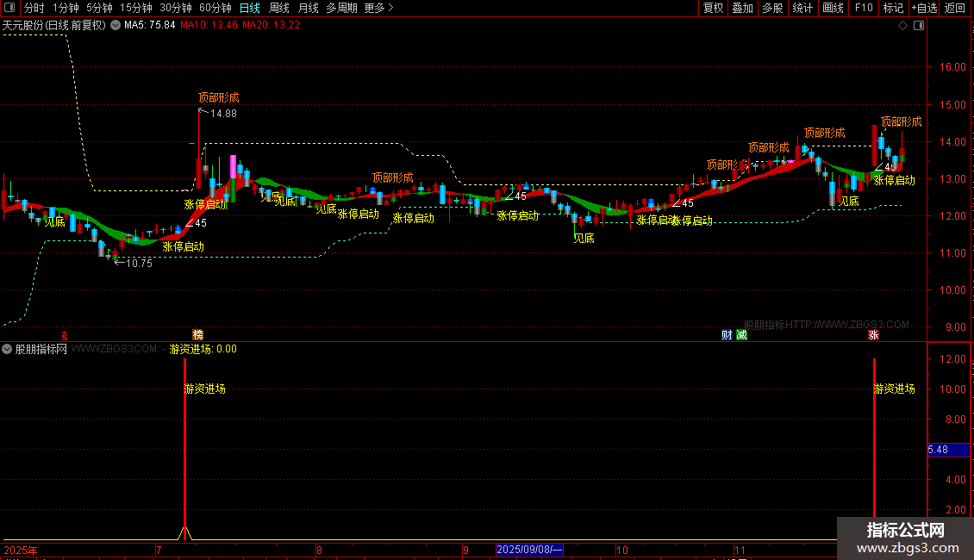Click the MA5: 75.84 value
Image resolution: width=974 pixels, height=560 pixels.
point(150,25)
